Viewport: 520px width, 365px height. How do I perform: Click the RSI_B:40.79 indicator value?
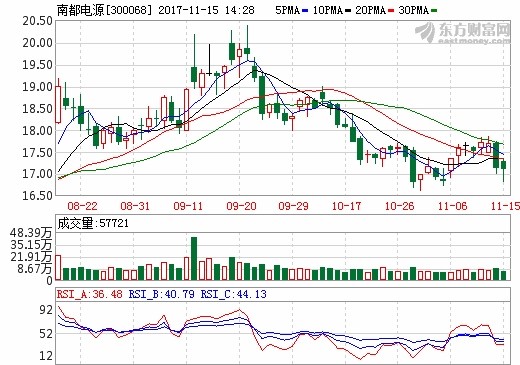[x=162, y=294]
